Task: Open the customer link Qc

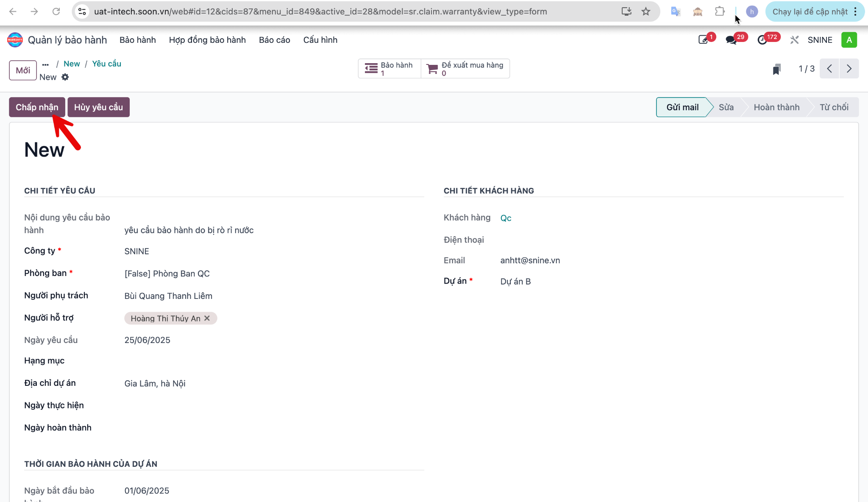Action: (506, 218)
